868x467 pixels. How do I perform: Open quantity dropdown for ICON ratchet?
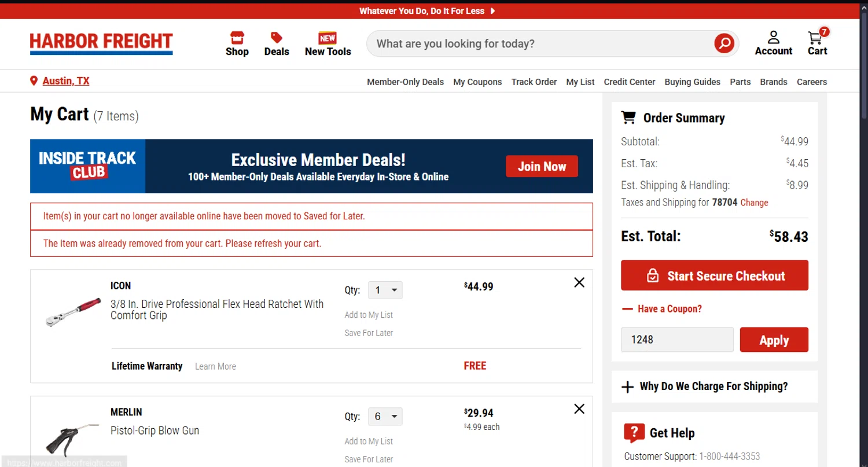click(x=385, y=290)
